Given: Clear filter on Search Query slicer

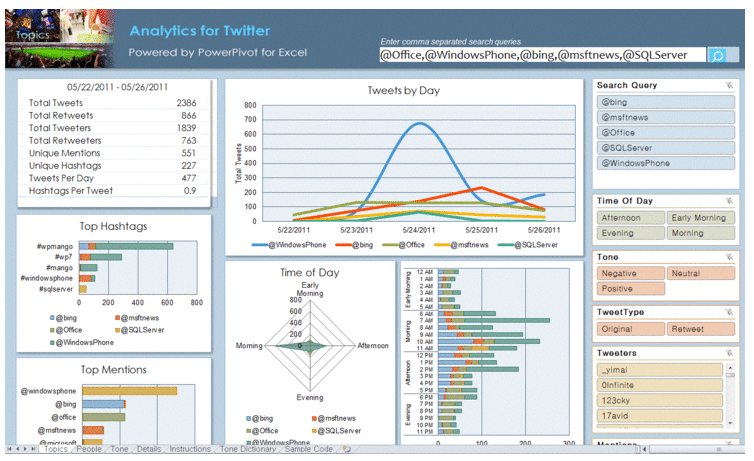Looking at the screenshot, I should [729, 86].
